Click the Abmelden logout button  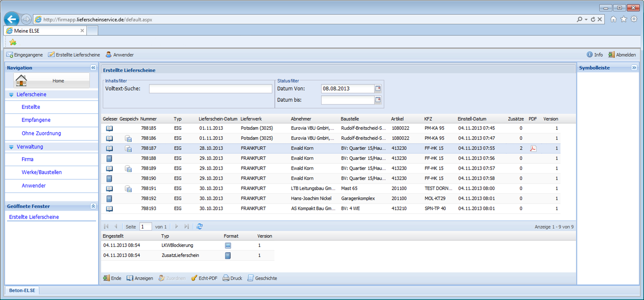coord(622,55)
